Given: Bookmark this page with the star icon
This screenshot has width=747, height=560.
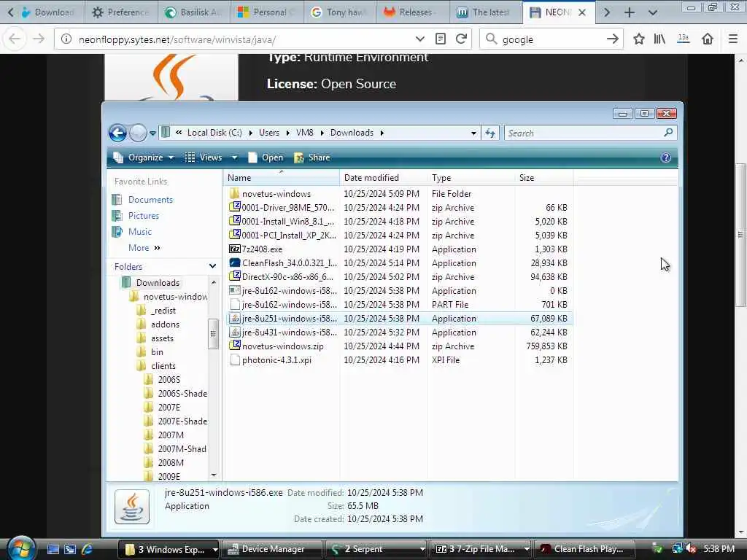Looking at the screenshot, I should pyautogui.click(x=639, y=39).
